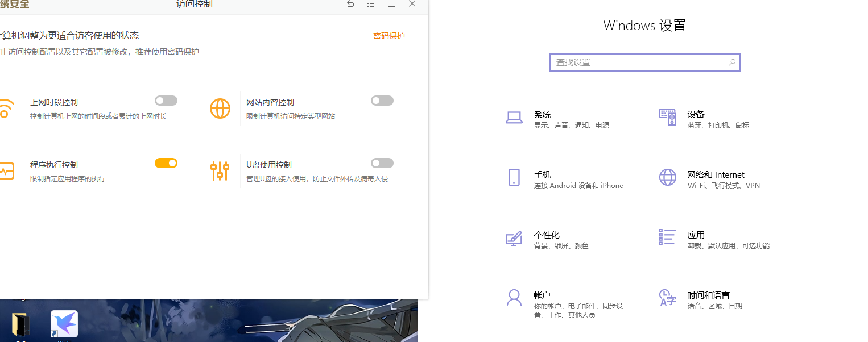Disable the 程序执行控制 switch
Viewport: 868px width, 342px height.
[x=166, y=163]
